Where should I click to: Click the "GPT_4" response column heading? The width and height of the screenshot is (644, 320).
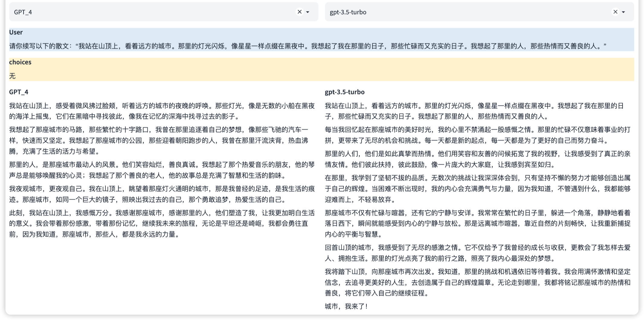19,92
